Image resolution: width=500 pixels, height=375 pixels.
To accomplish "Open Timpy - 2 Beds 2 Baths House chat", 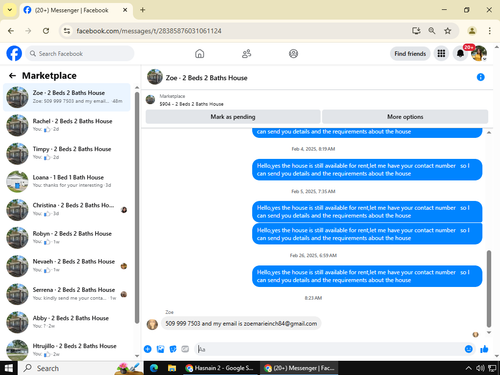I will [67, 153].
